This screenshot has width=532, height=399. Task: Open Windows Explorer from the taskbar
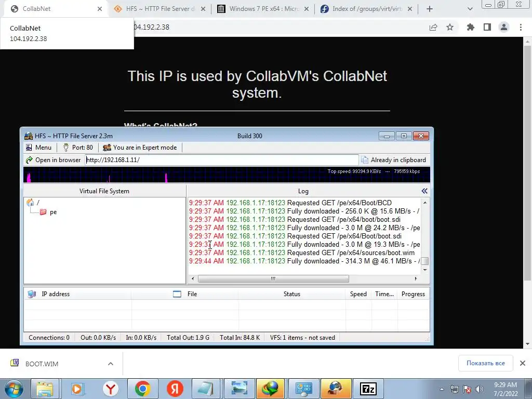click(45, 389)
